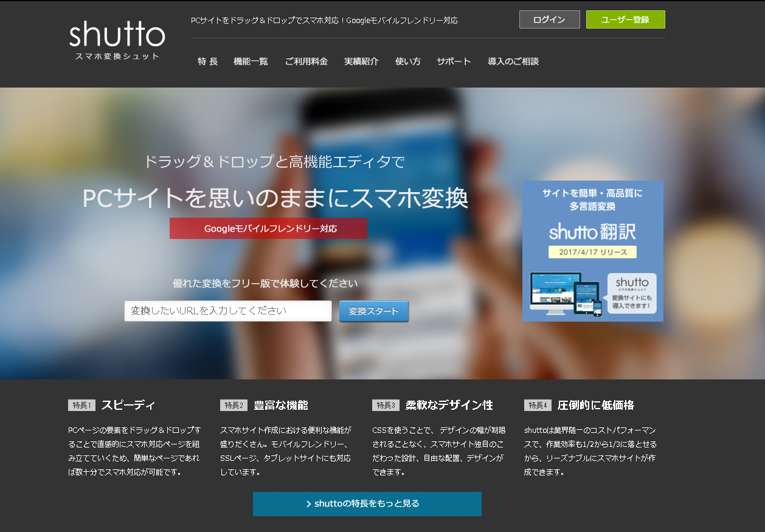Screen dimensions: 765x532
Task: Select the 柔軟なデザイン性 heading
Action: coord(449,406)
